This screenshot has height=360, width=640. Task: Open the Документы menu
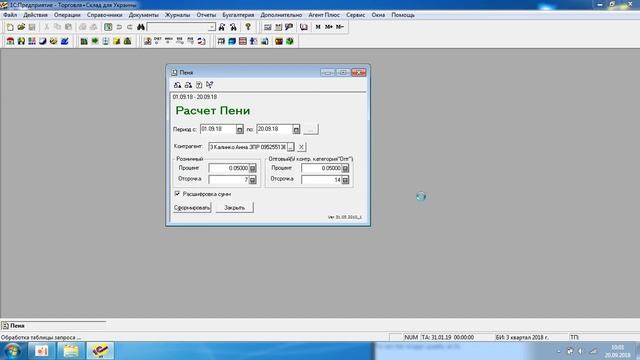[144, 15]
